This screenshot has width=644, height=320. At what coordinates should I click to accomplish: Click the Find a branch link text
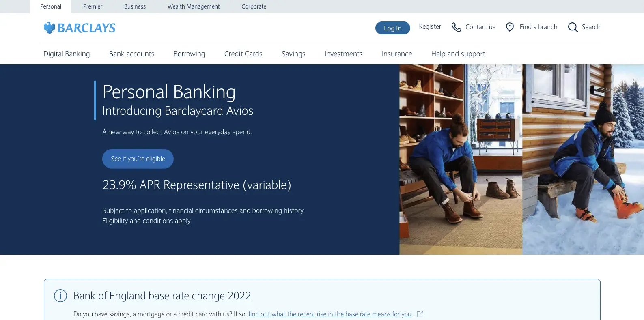coord(538,27)
